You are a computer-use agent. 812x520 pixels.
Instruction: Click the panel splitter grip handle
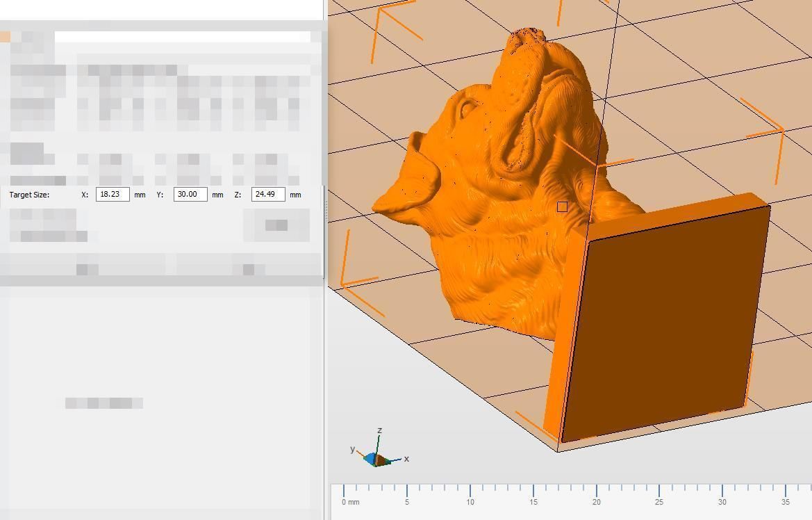pos(326,210)
